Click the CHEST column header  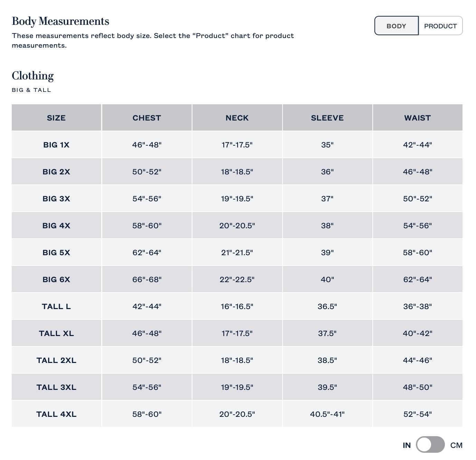[x=147, y=118]
